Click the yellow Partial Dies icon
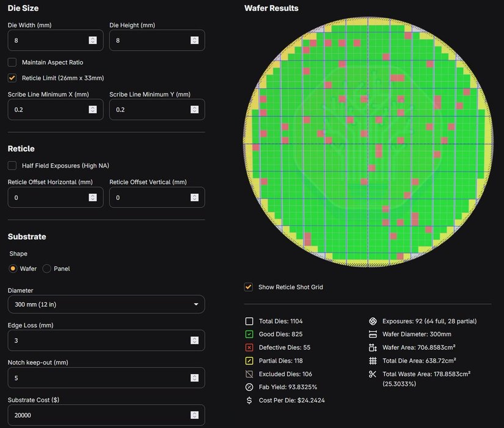This screenshot has width=504, height=428. pyautogui.click(x=249, y=361)
